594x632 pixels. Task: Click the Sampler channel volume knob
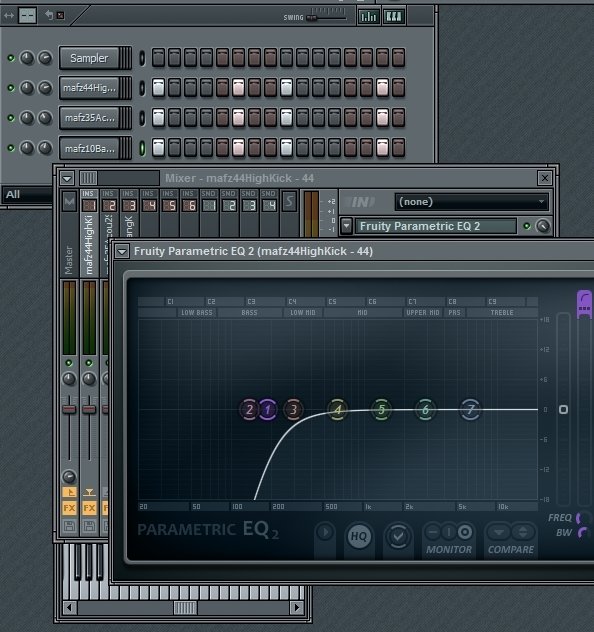45,58
